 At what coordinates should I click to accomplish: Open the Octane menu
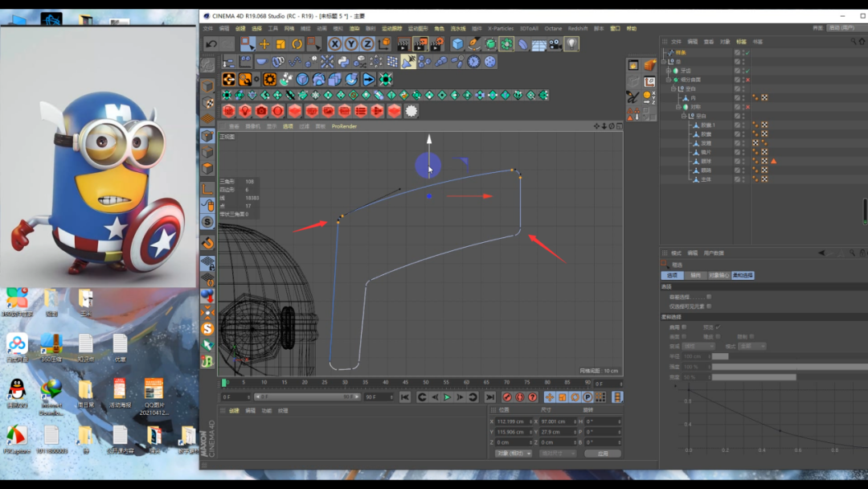553,28
